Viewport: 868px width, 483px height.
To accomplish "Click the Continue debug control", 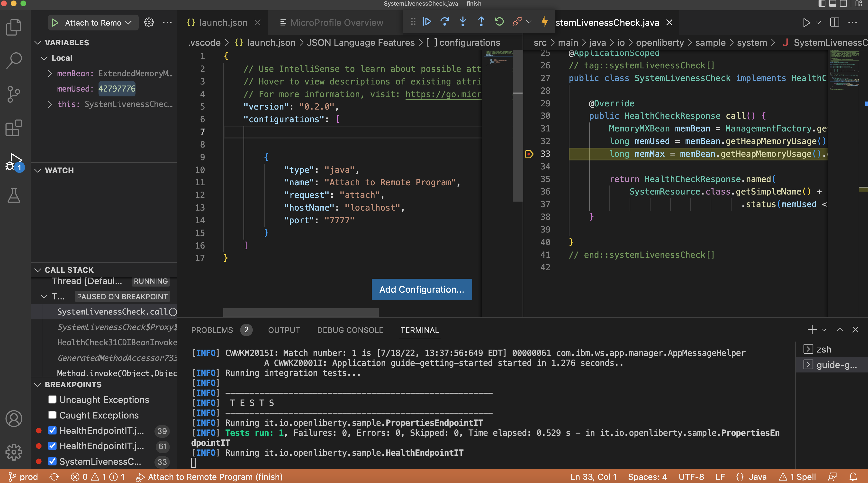I will (x=427, y=22).
